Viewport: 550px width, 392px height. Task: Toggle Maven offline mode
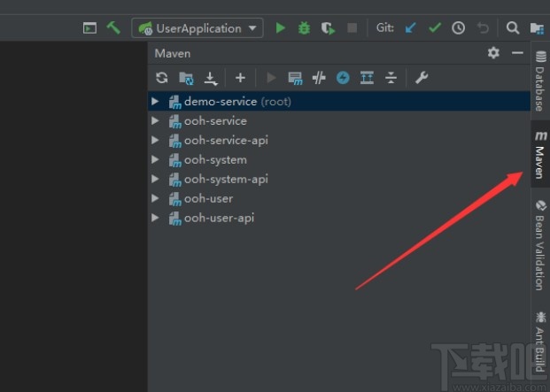click(319, 78)
